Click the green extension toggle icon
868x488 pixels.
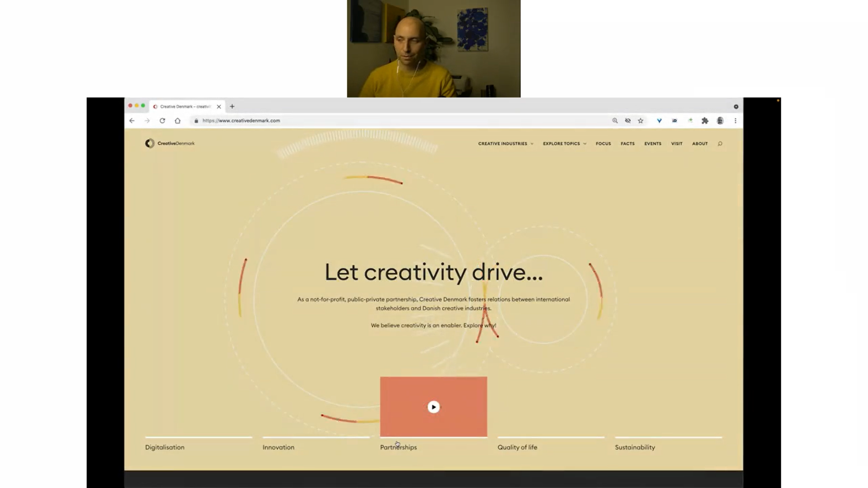click(x=690, y=121)
